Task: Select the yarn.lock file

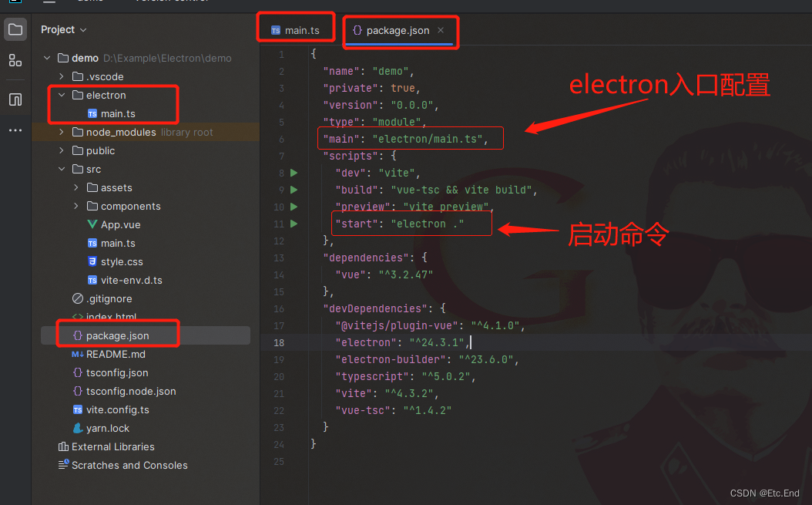Action: pyautogui.click(x=108, y=428)
